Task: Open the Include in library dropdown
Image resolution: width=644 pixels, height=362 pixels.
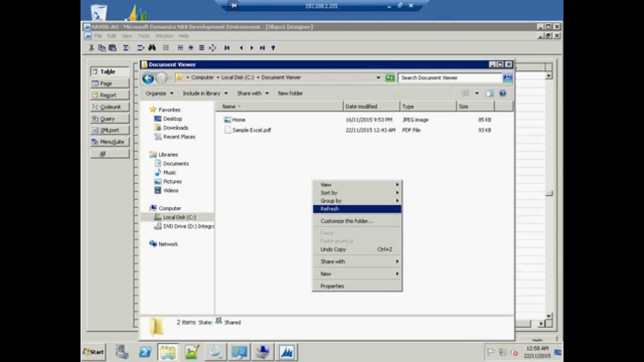Action: pos(205,94)
